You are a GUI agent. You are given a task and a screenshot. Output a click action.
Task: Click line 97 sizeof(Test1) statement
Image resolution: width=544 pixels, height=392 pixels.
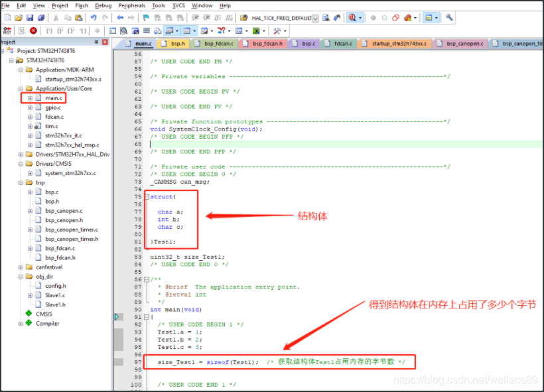(x=208, y=362)
